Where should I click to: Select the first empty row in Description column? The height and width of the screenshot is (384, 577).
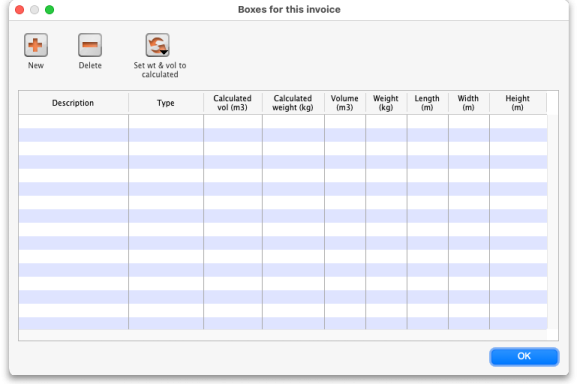pyautogui.click(x=73, y=121)
